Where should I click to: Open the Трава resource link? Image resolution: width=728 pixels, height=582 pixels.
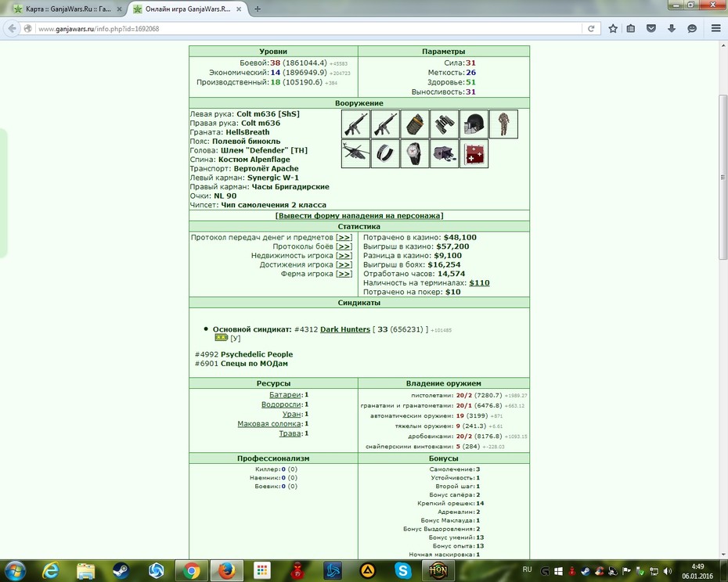290,433
